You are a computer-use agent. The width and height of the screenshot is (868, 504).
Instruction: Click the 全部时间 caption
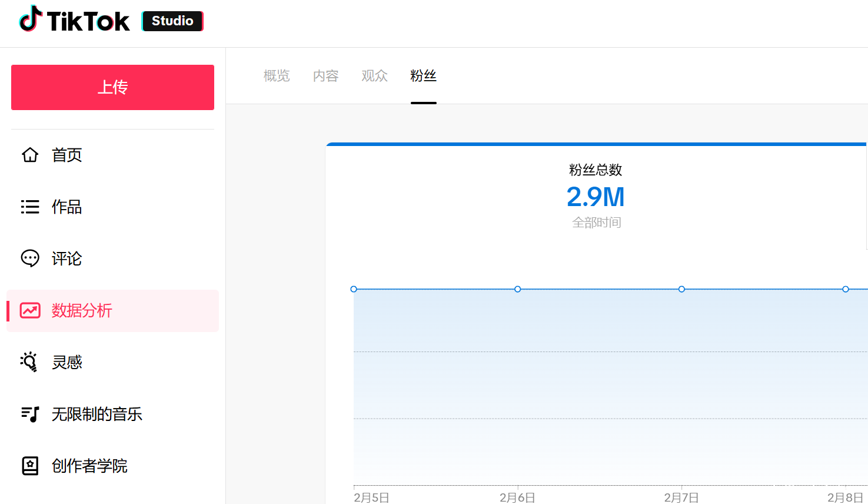tap(597, 223)
